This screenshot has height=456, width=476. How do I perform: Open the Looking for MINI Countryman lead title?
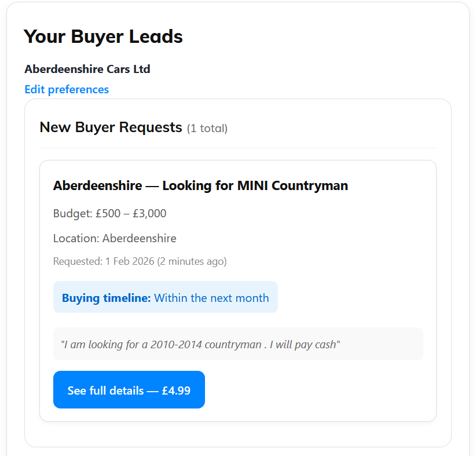[x=255, y=185]
